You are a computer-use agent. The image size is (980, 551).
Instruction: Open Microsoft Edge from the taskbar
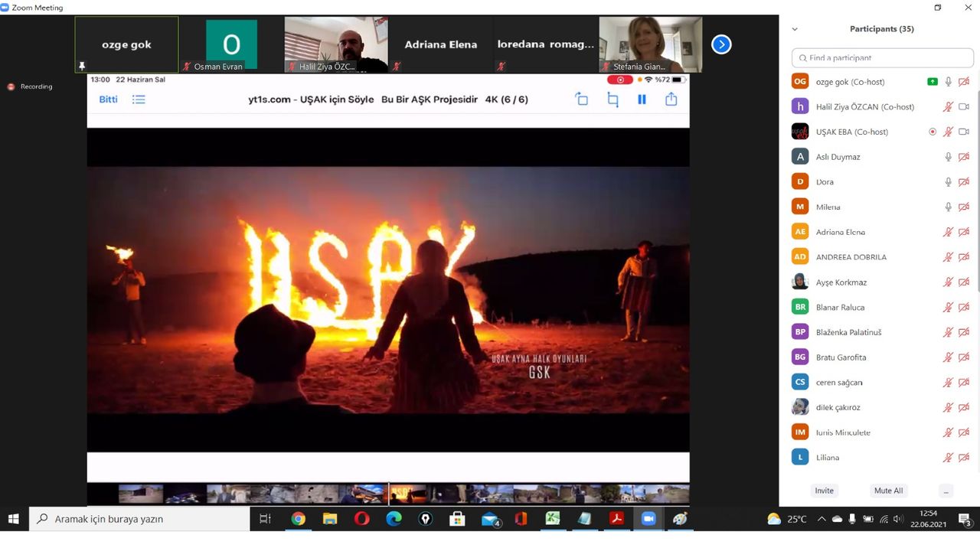(x=394, y=519)
